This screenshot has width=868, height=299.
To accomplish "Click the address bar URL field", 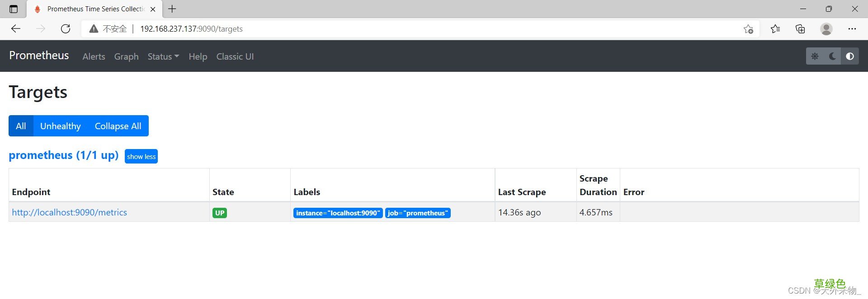I will click(407, 29).
